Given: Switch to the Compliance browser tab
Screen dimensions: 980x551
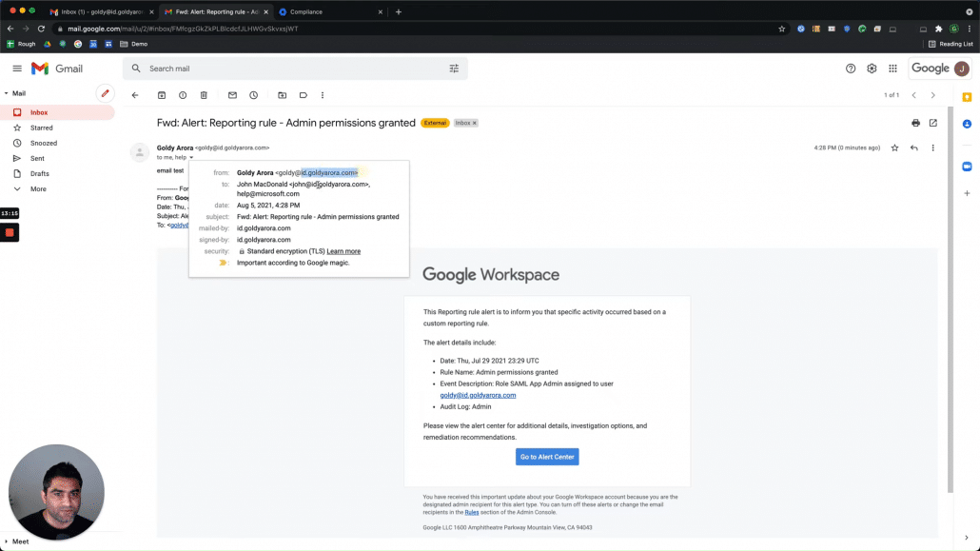Looking at the screenshot, I should click(329, 11).
